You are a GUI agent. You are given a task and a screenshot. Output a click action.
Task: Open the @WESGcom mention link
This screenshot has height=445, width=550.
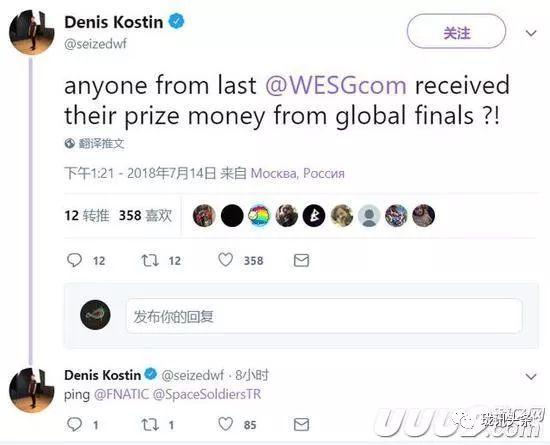pos(336,86)
